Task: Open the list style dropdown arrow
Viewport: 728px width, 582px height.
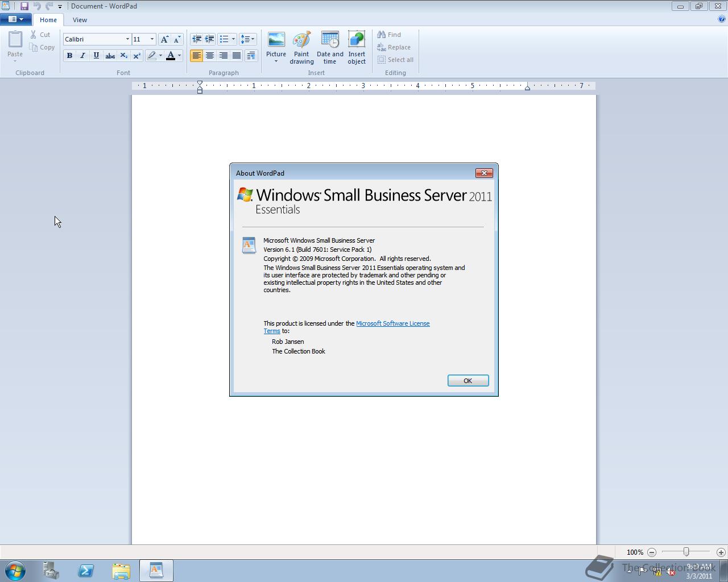Action: point(233,39)
